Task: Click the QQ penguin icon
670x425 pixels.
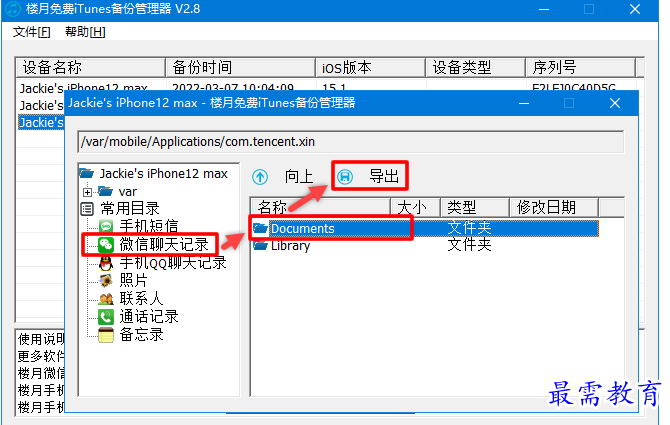Action: coord(106,263)
